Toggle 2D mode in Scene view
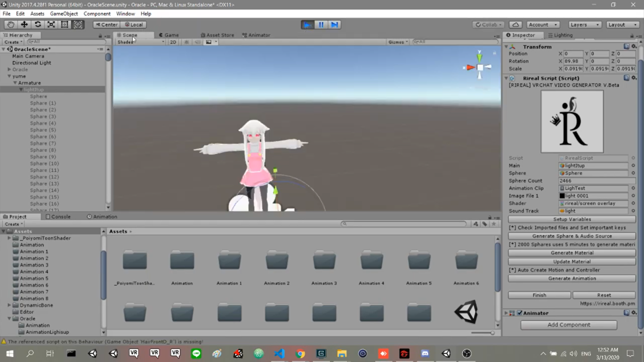Image resolution: width=644 pixels, height=362 pixels. [x=173, y=42]
